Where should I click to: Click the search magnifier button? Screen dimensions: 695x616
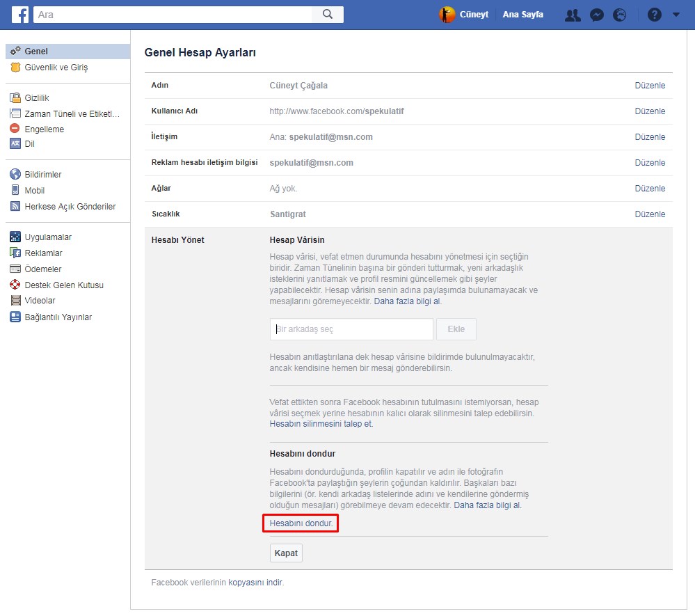328,14
